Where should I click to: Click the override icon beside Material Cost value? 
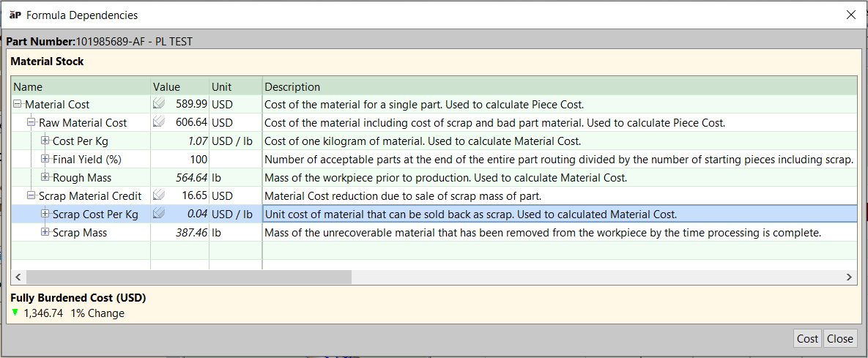click(x=159, y=105)
